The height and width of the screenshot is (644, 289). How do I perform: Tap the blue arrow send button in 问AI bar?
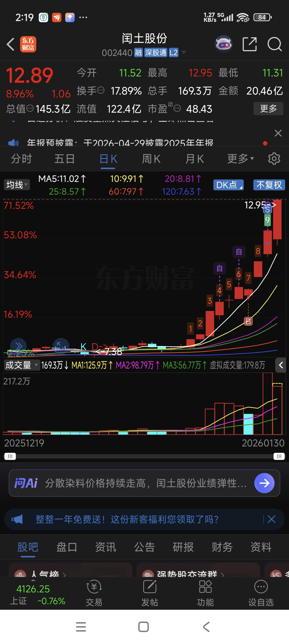[264, 483]
